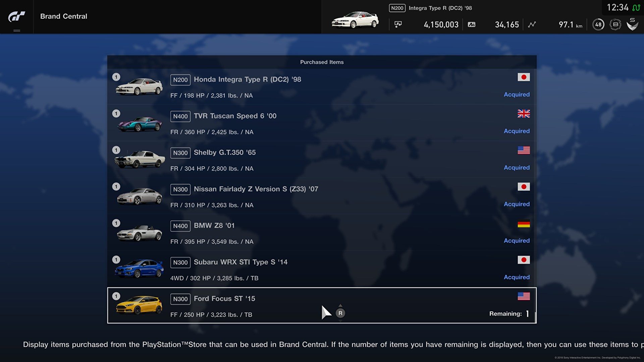Viewport: 644px width, 362px height.
Task: Click the 4,150,003 credits value
Action: pyautogui.click(x=441, y=24)
